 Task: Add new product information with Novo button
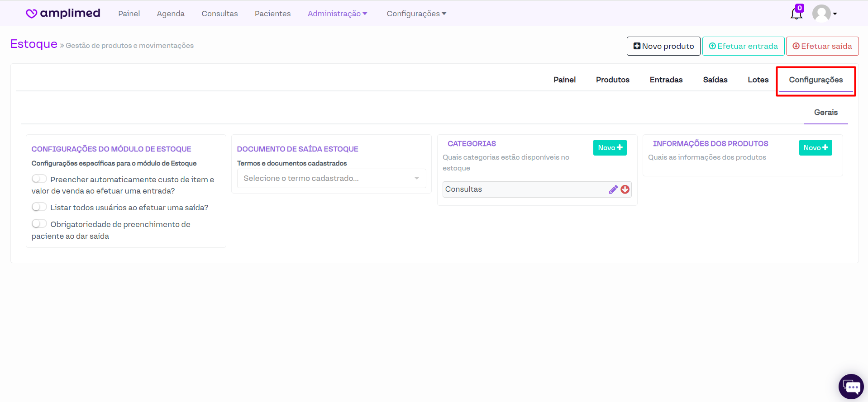point(815,148)
